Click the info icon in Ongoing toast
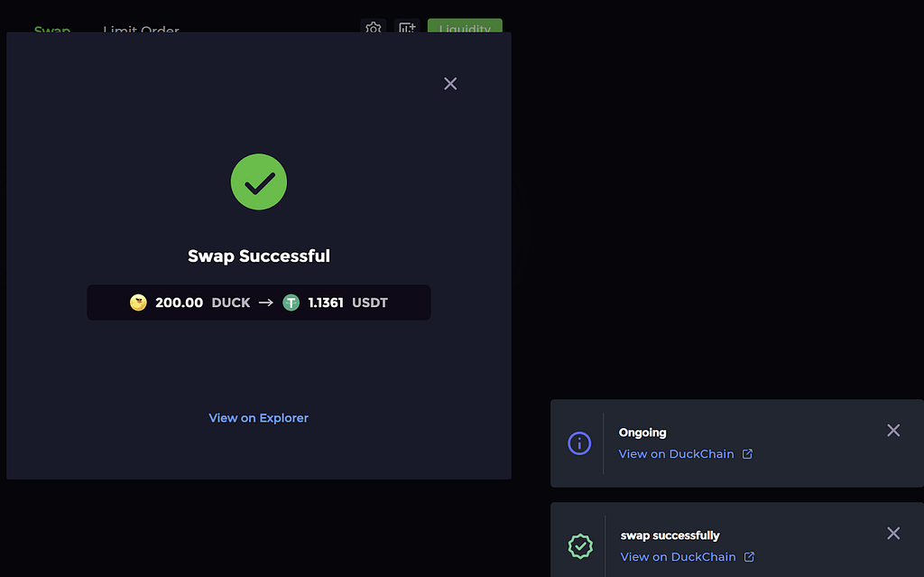 tap(579, 443)
